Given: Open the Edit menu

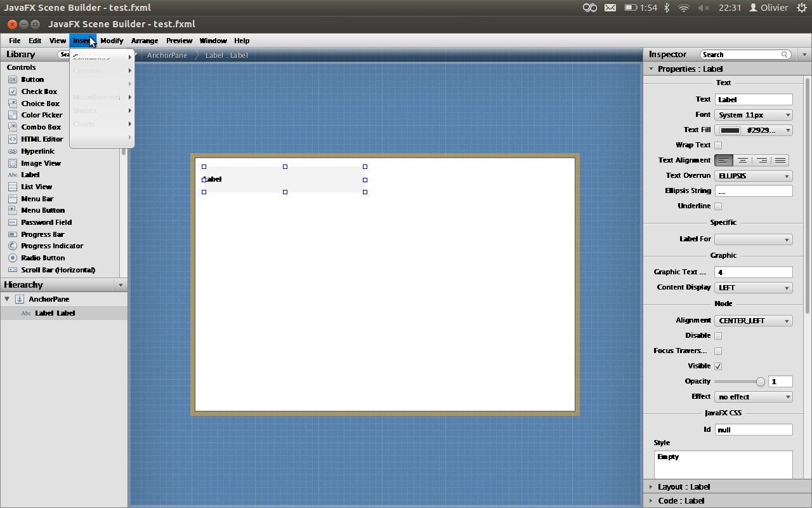Looking at the screenshot, I should click(35, 41).
